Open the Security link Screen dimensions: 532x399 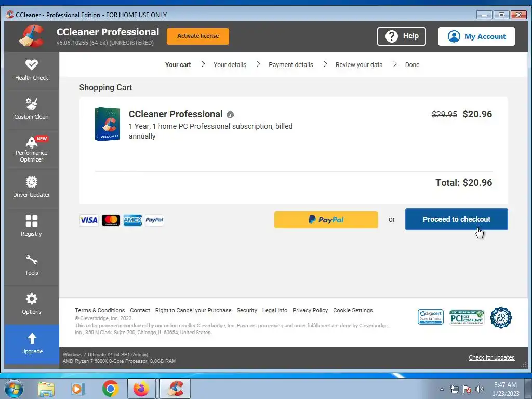[247, 310]
